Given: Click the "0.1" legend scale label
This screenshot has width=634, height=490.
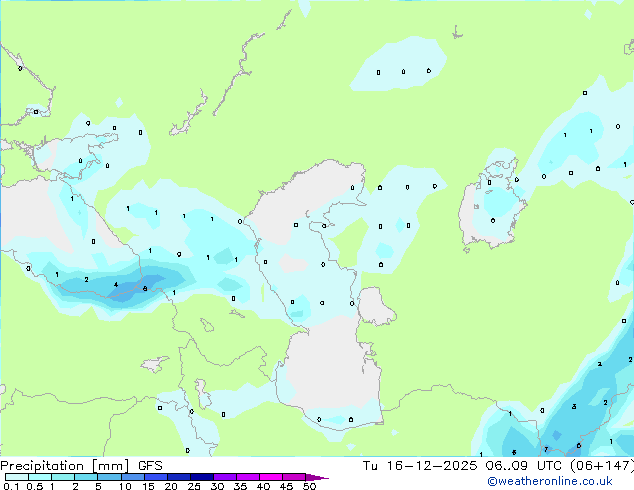Looking at the screenshot, I should 11,486.
